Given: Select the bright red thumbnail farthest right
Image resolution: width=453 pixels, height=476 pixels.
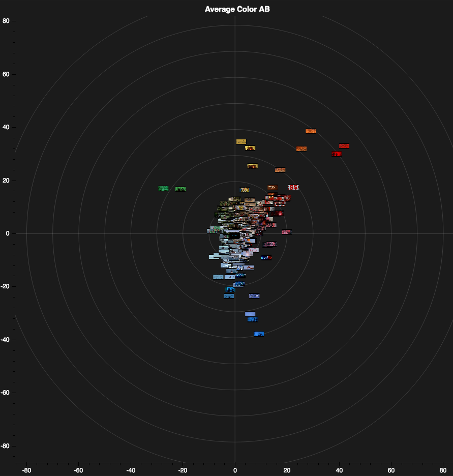Looking at the screenshot, I should click(x=344, y=146).
